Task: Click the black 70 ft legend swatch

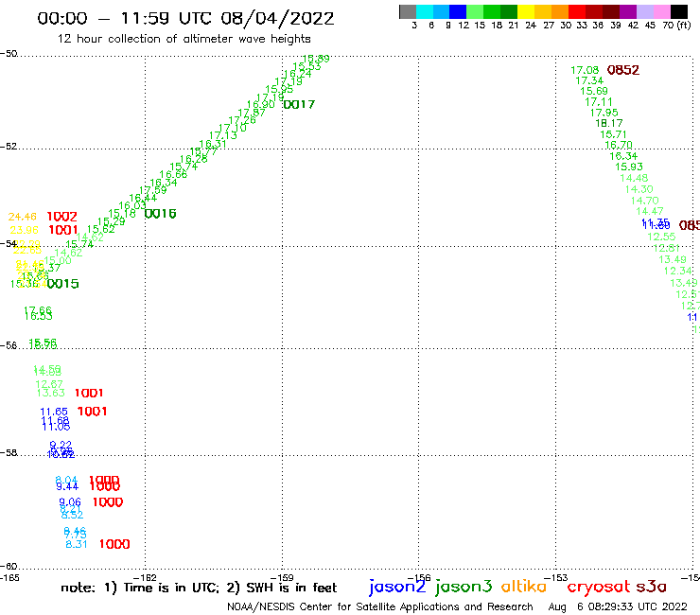Action: click(678, 11)
